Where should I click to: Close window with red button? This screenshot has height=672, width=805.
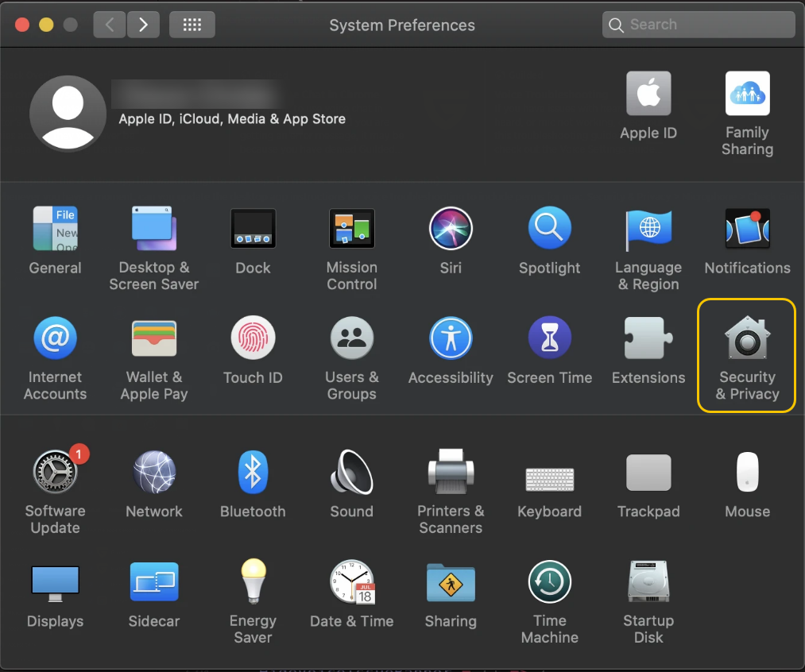[22, 25]
